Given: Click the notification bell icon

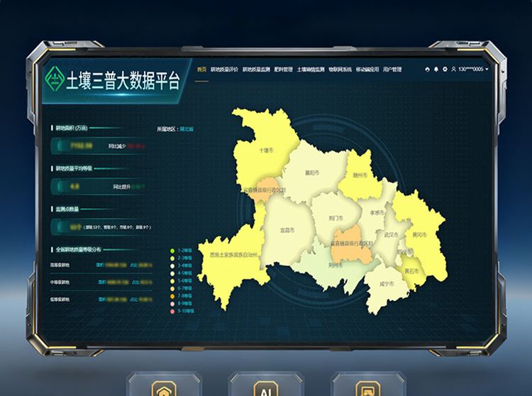Looking at the screenshot, I should [x=436, y=70].
